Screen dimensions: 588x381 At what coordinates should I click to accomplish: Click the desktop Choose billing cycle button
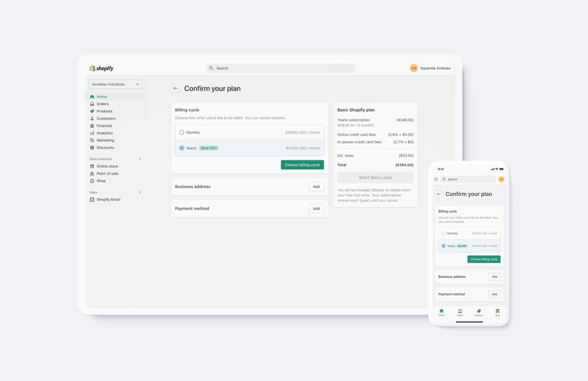(x=302, y=165)
